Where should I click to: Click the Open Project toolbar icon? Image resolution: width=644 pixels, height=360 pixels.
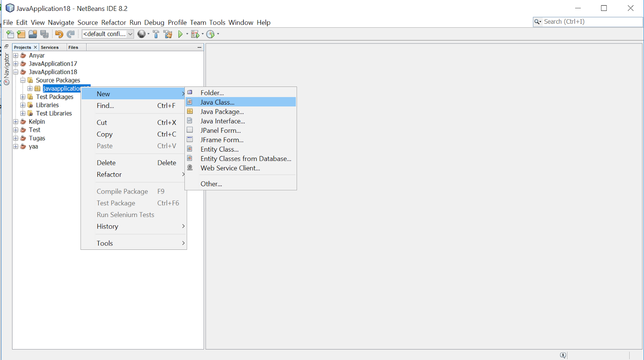click(x=33, y=34)
